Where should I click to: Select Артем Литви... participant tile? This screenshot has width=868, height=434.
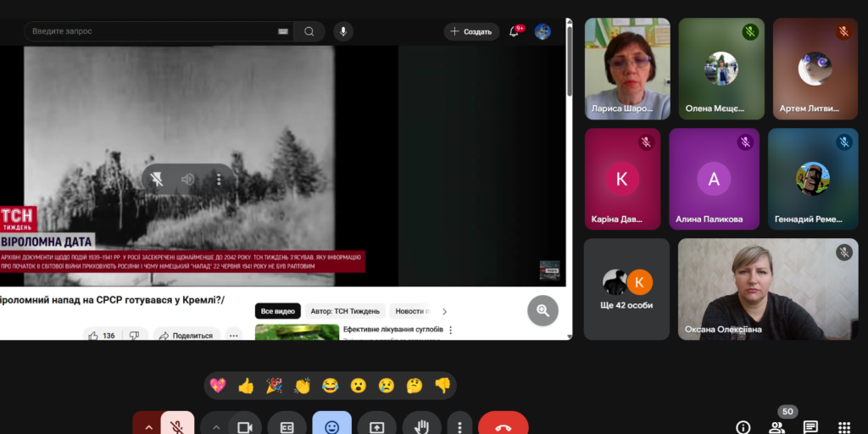coord(815,69)
